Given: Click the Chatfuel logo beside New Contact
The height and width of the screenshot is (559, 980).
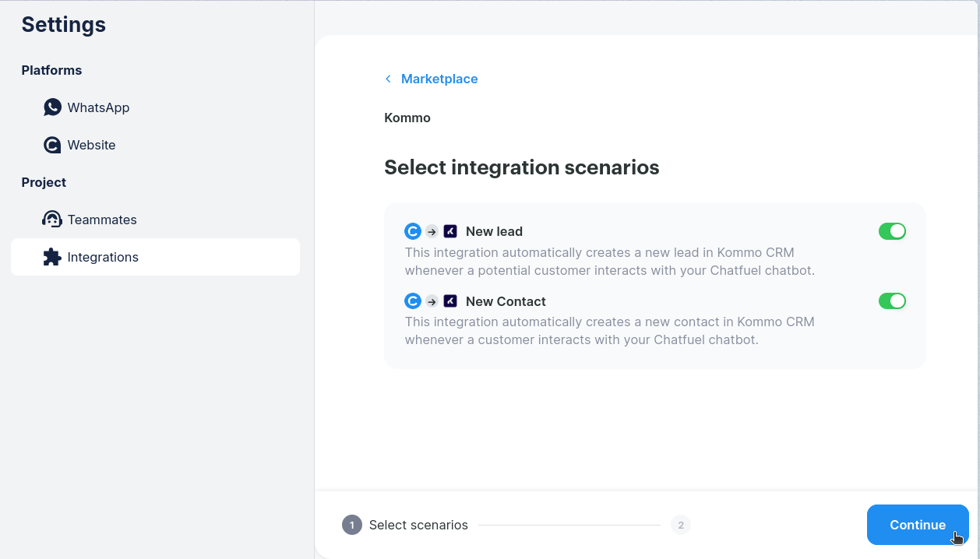Looking at the screenshot, I should (x=413, y=301).
